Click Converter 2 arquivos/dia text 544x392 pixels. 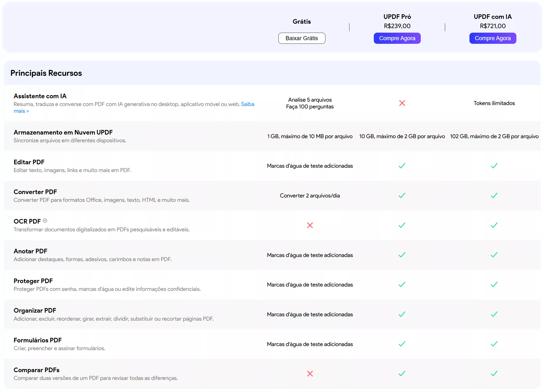tap(310, 196)
